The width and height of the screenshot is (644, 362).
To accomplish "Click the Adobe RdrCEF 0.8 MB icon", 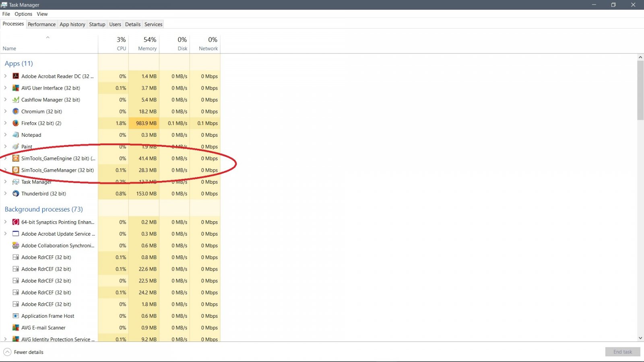I will coord(16,257).
